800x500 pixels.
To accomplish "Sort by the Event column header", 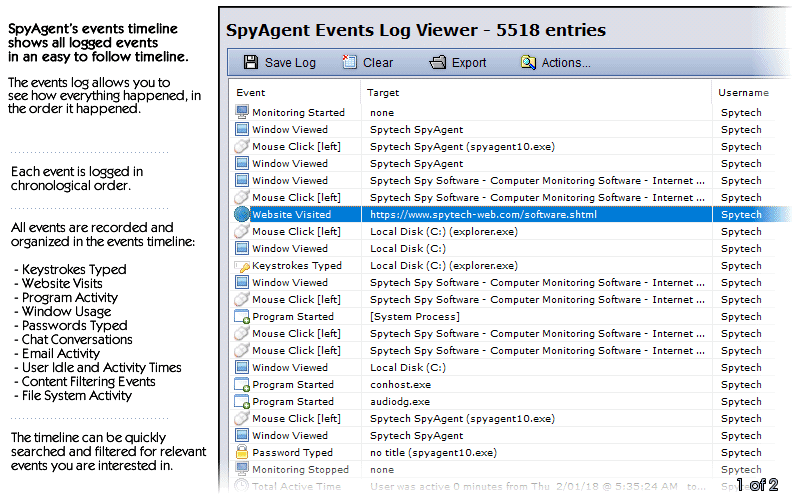I will (251, 93).
